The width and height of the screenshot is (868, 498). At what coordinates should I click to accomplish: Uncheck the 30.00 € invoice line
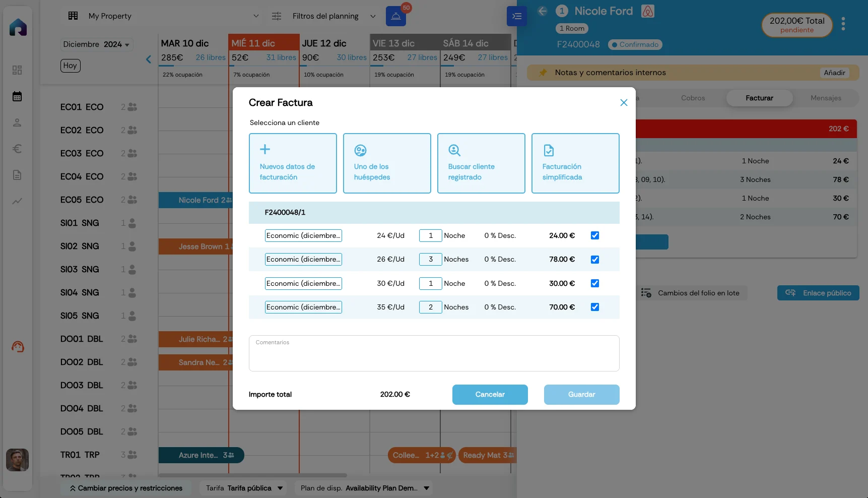coord(595,283)
